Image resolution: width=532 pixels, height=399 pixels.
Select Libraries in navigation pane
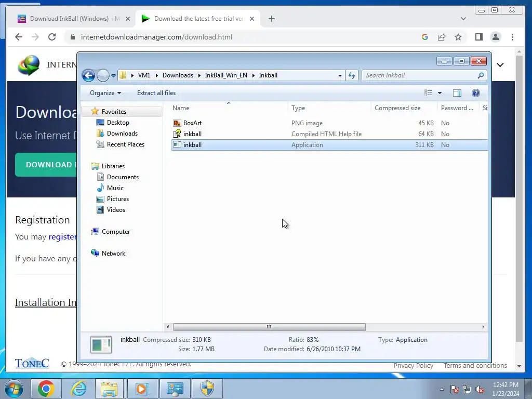[x=113, y=166]
